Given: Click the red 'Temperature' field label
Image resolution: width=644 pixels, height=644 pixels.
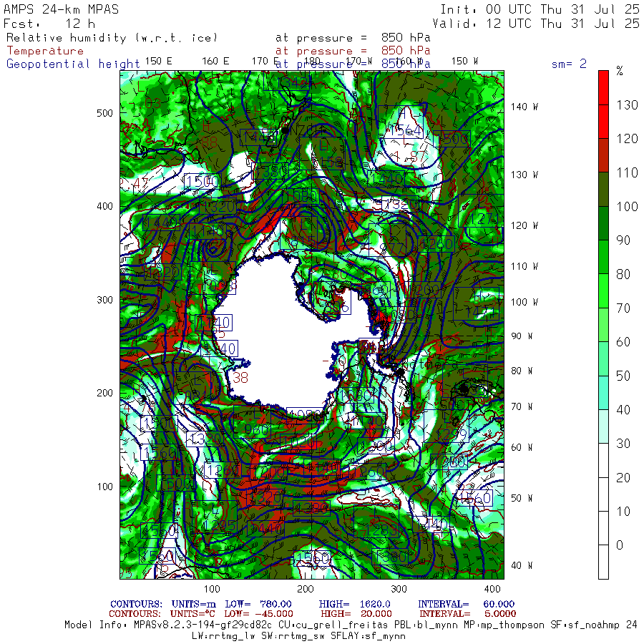Looking at the screenshot, I should pyautogui.click(x=45, y=51).
